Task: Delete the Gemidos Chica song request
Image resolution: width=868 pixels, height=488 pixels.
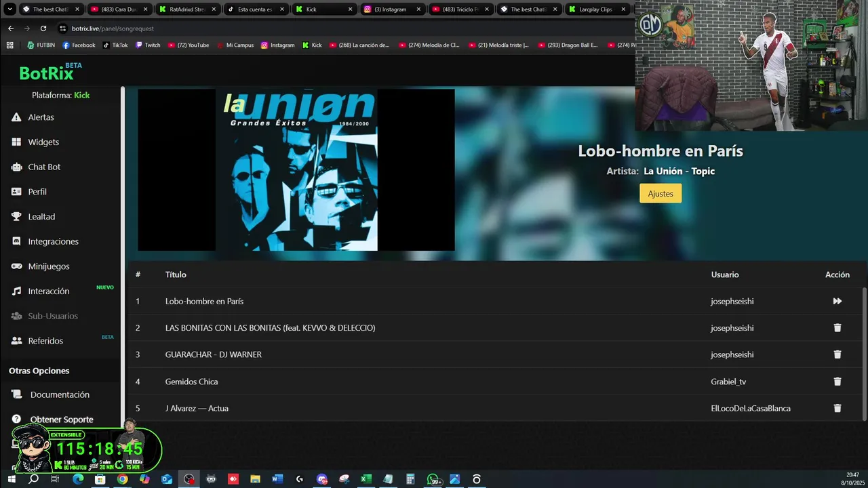Action: pos(837,382)
